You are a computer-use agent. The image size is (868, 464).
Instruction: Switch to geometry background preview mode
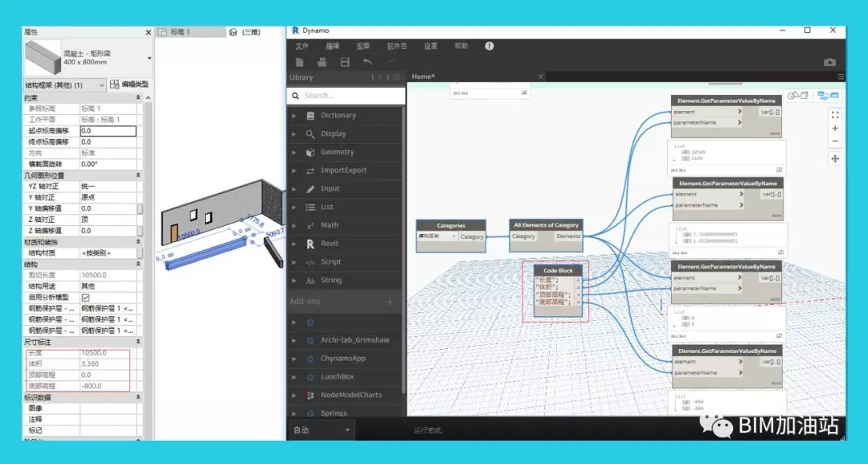pos(798,95)
